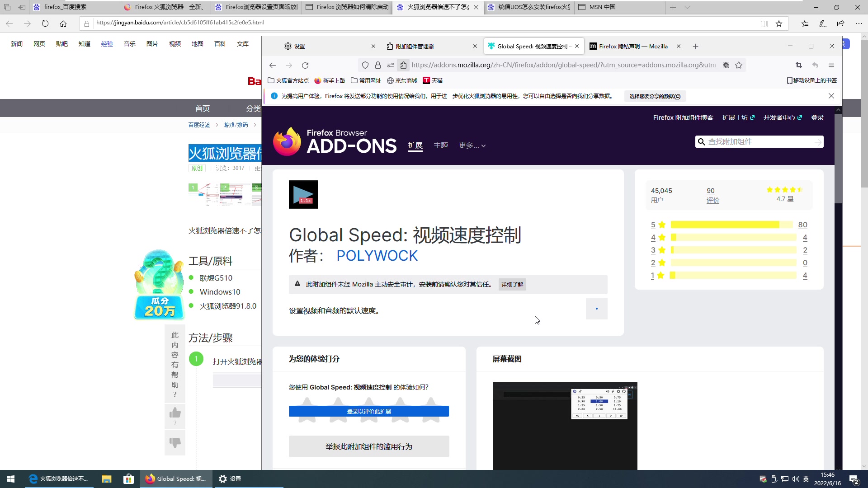Viewport: 868px width, 488px height.
Task: Click the POLYWOCK author link
Action: coord(377,256)
